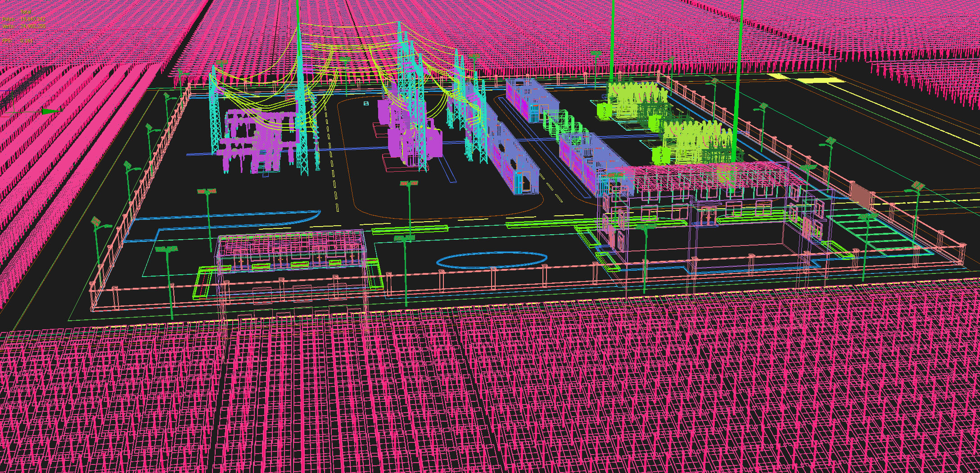
Task: Click the "FPS:" label
Action: pyautogui.click(x=7, y=41)
